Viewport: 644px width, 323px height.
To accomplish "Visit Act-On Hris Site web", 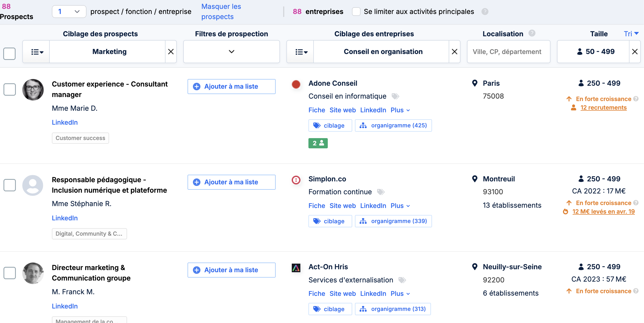I will pos(343,293).
